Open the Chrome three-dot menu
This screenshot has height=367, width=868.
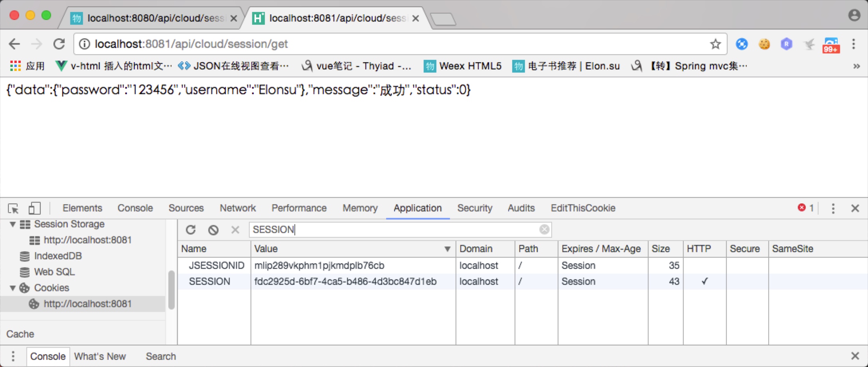pos(854,44)
